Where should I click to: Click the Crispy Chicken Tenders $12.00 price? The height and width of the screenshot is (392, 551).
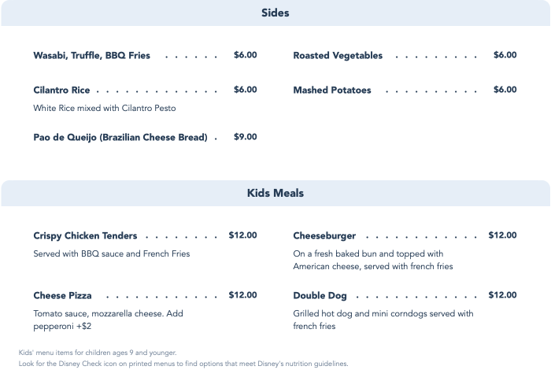pos(242,235)
